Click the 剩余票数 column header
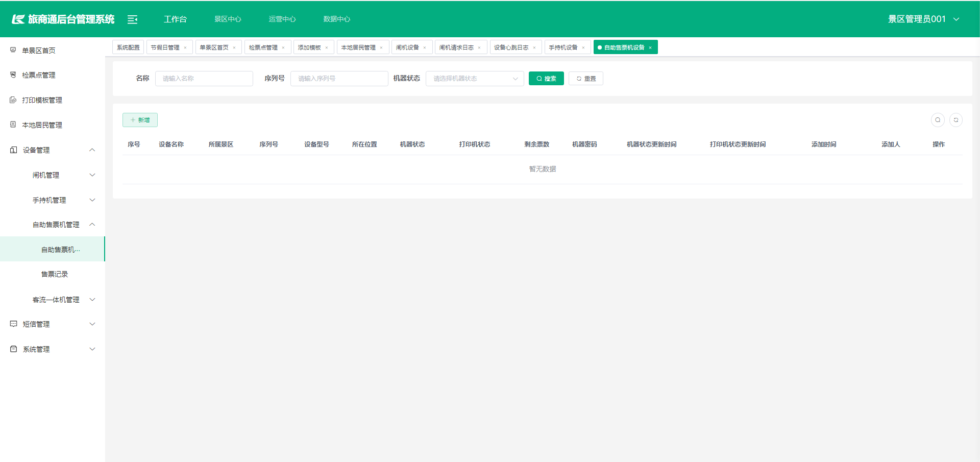The width and height of the screenshot is (980, 462). 537,144
